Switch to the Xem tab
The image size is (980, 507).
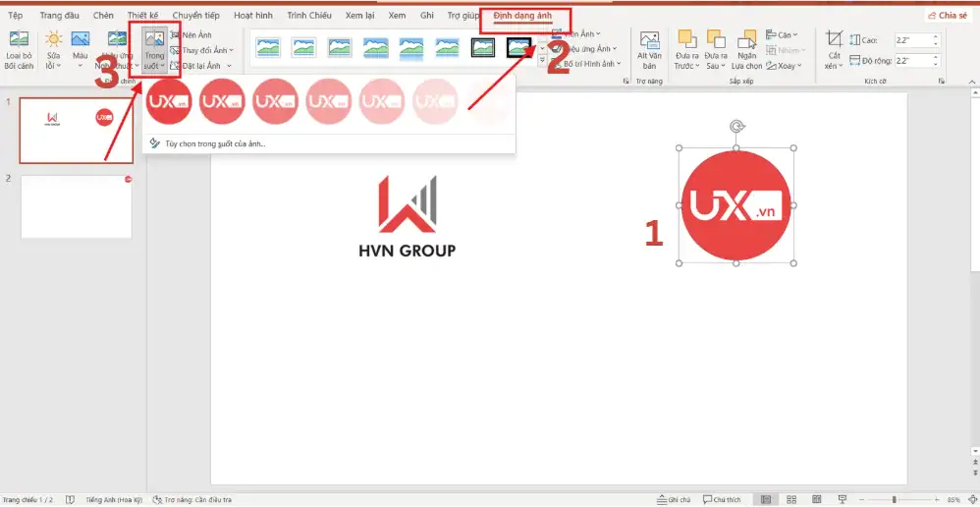(x=397, y=15)
